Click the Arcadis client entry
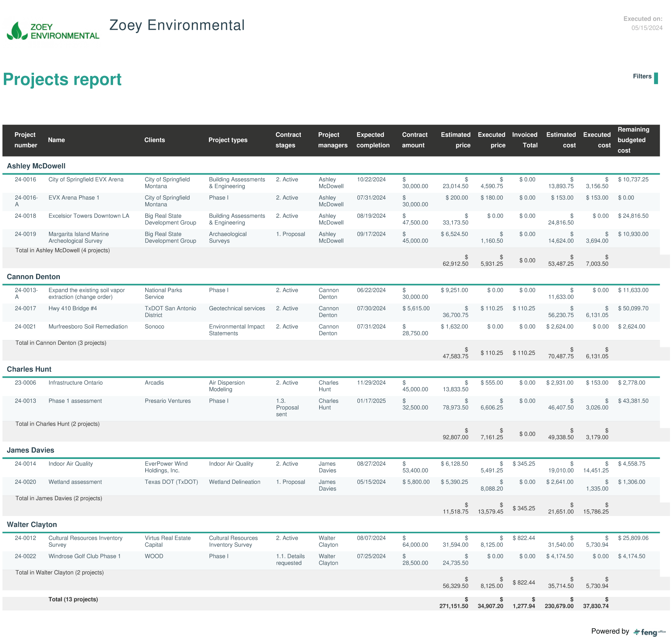This screenshot has height=641, width=672. point(154,383)
